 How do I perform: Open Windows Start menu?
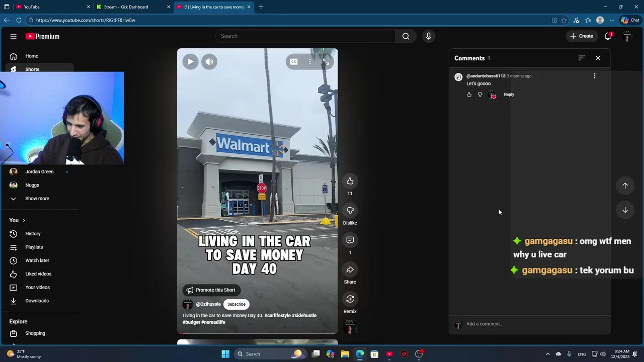tap(225, 354)
